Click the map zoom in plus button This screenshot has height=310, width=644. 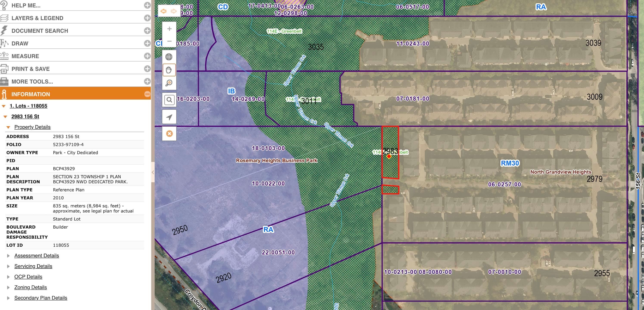point(169,29)
